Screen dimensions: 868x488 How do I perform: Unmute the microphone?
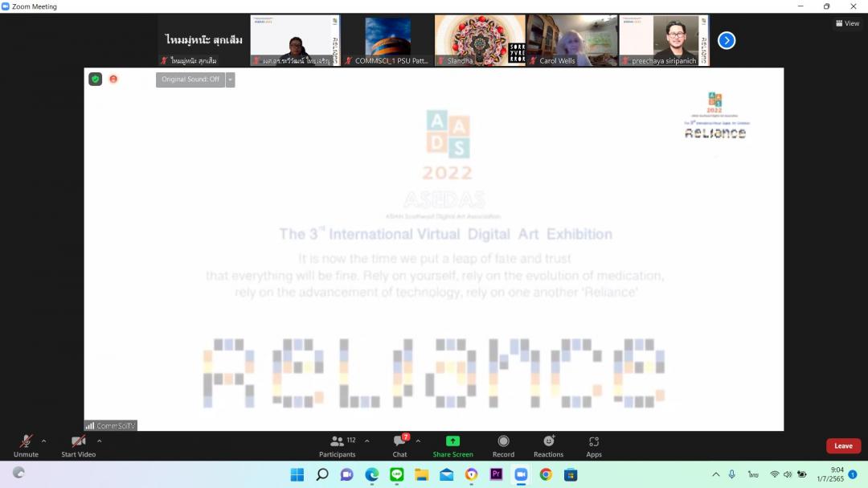click(x=26, y=441)
